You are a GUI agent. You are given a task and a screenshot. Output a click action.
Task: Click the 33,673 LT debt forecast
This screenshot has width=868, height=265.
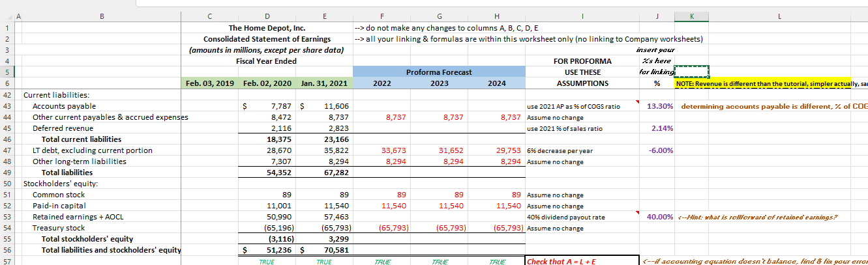pos(394,150)
